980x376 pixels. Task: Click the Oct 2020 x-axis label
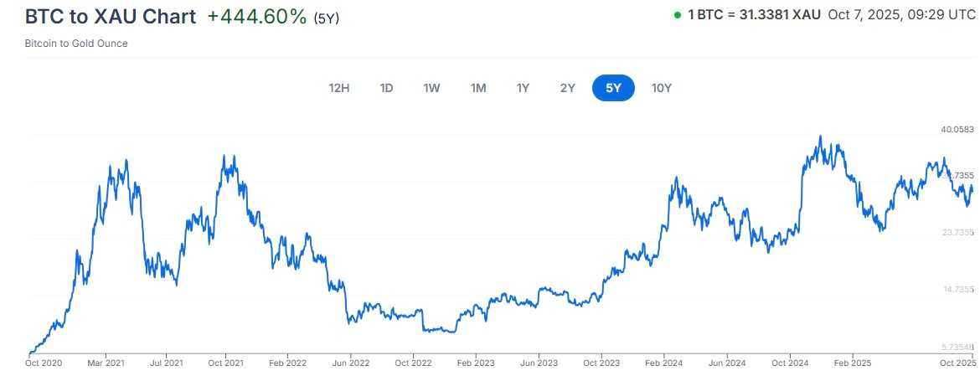tap(43, 363)
